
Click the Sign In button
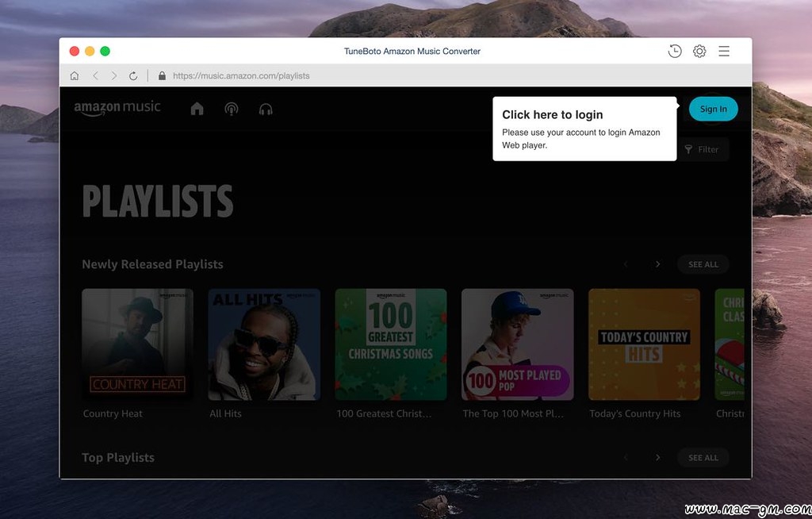[713, 109]
